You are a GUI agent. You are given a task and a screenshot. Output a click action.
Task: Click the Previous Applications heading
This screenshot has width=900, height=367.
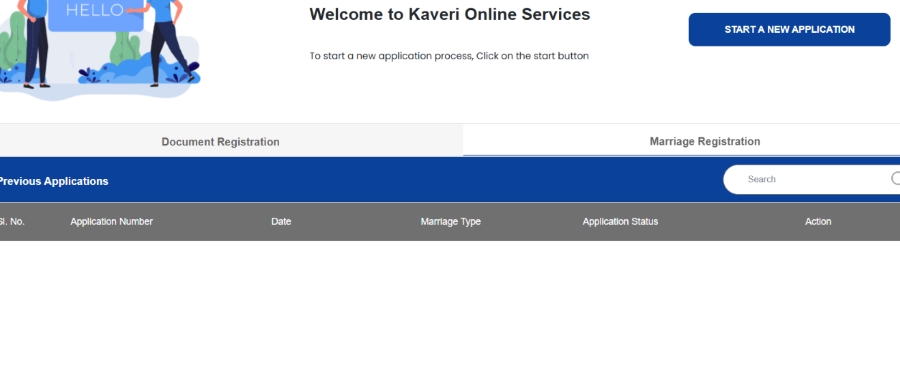click(53, 181)
